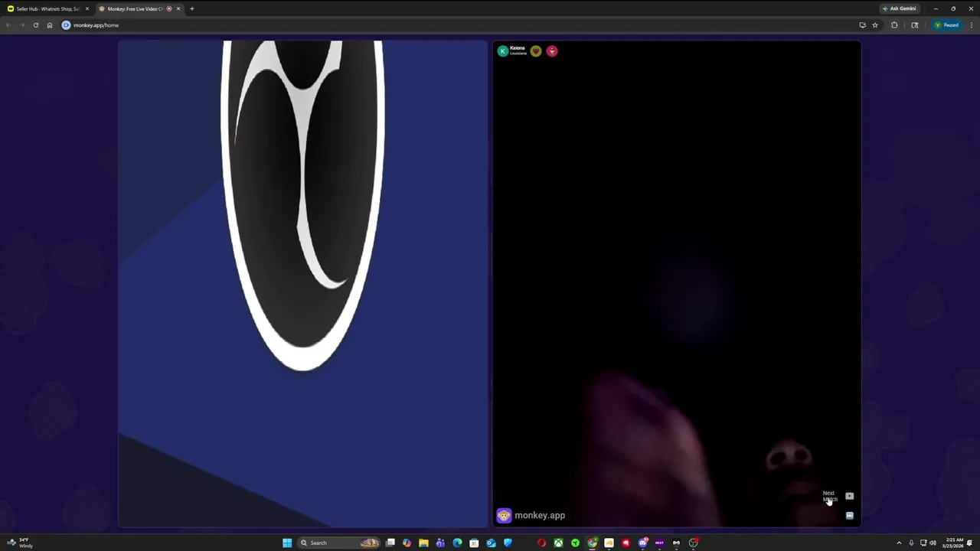Click the Next Match label
The image size is (980, 551).
pos(830,496)
